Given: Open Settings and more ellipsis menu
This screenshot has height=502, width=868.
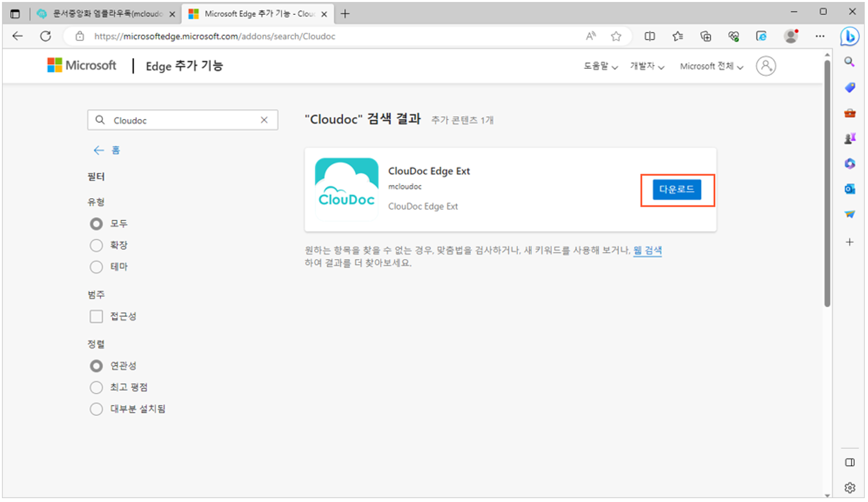Looking at the screenshot, I should tap(820, 36).
